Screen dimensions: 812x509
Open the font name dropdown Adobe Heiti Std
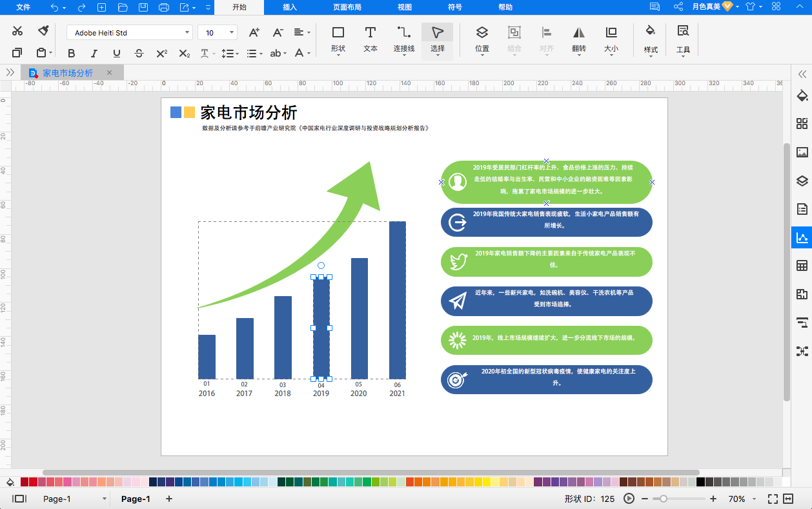(130, 32)
